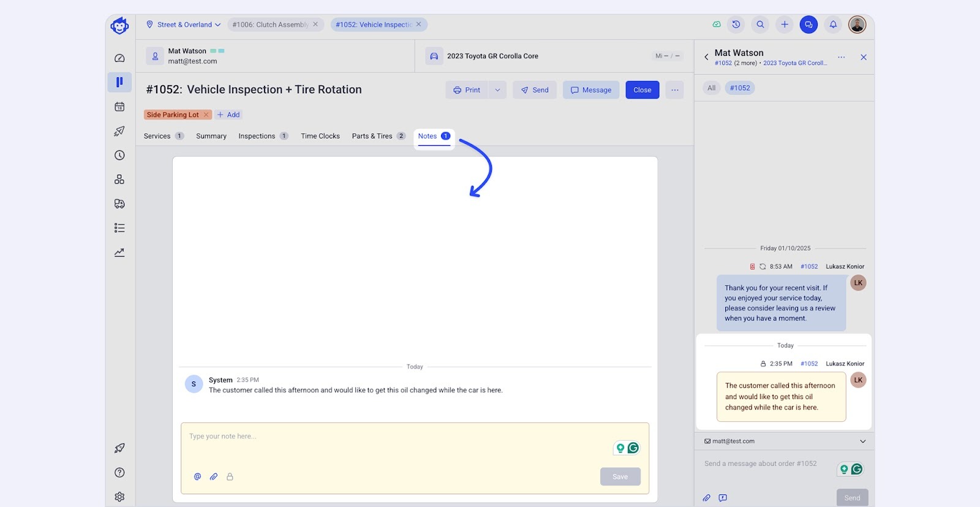Image resolution: width=980 pixels, height=507 pixels.
Task: Click the Print button
Action: click(x=467, y=90)
